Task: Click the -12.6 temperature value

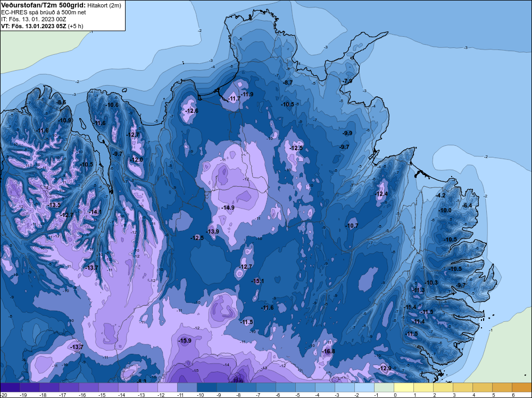Action: pos(192,111)
